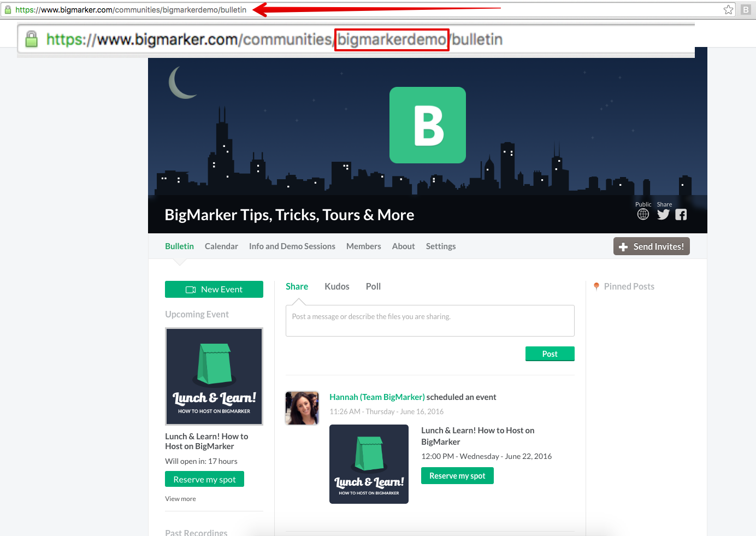The height and width of the screenshot is (536, 756).
Task: Switch to the Calendar tab
Action: point(221,246)
